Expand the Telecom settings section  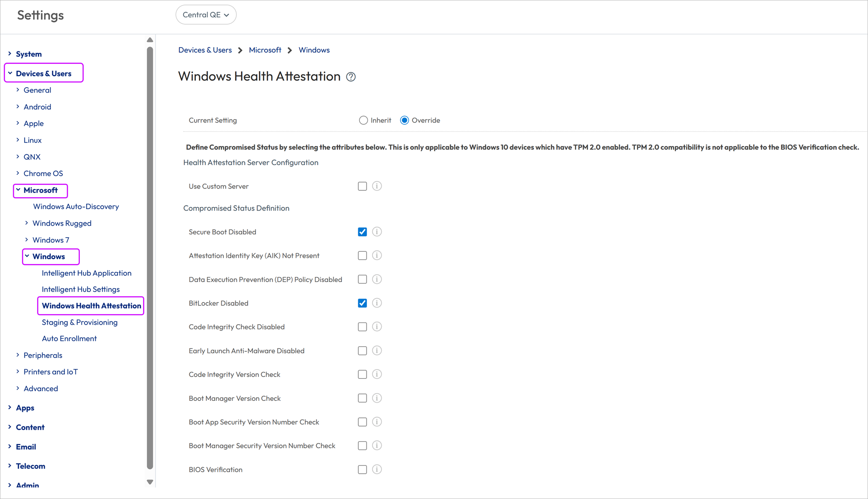[x=10, y=466]
